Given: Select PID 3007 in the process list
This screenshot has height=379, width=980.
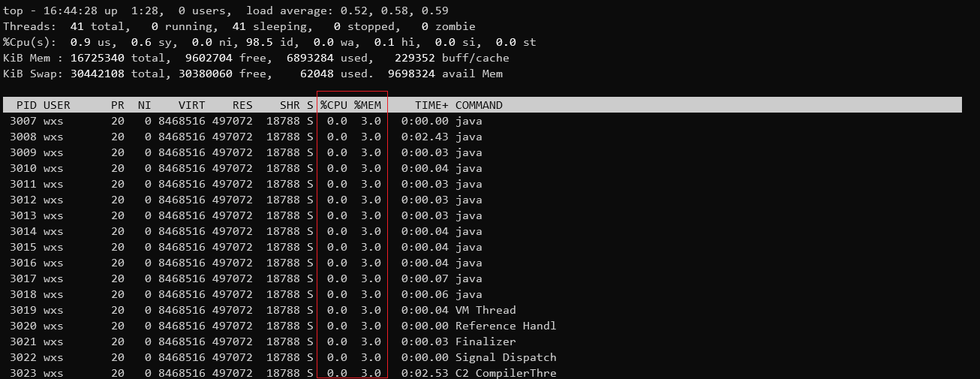Looking at the screenshot, I should tap(23, 121).
